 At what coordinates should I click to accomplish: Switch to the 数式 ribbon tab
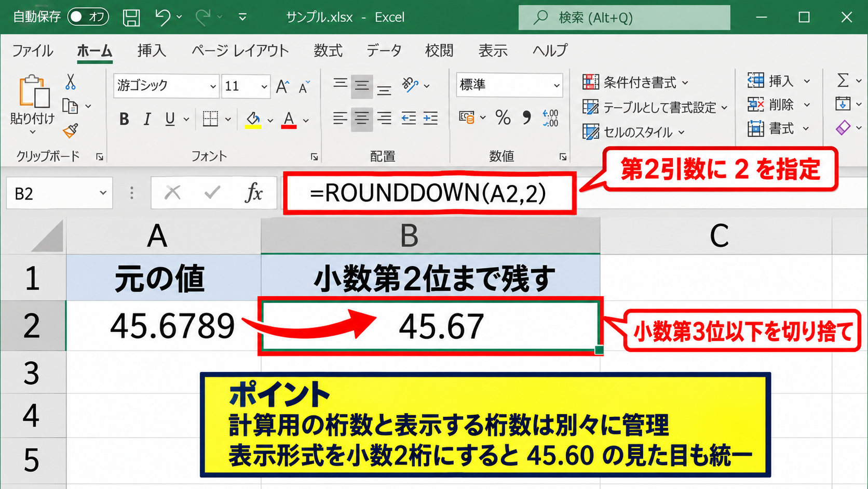tap(328, 50)
